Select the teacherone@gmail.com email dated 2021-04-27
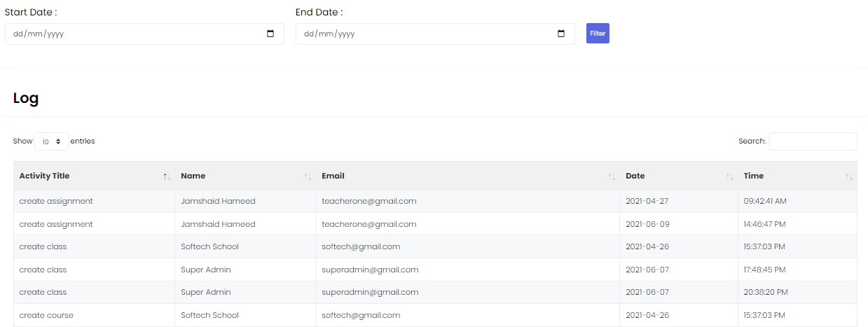Viewport: 868px width, 327px height. tap(369, 201)
